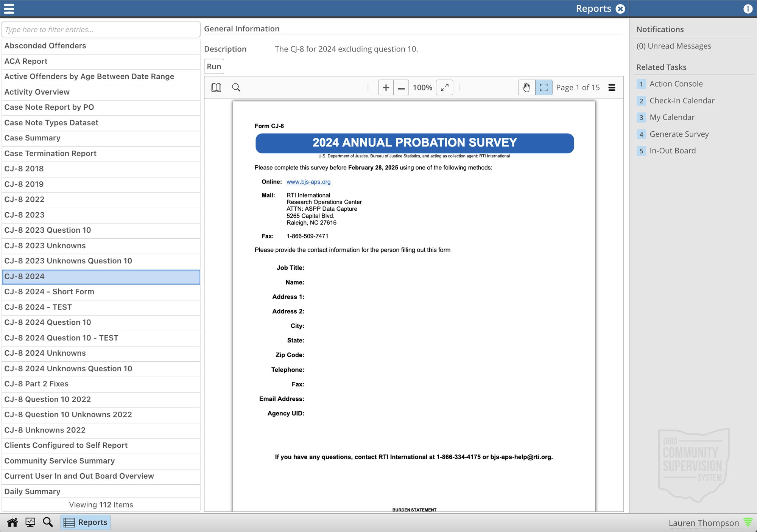Open the PDF search magnifier
Image resolution: width=757 pixels, height=532 pixels.
236,87
